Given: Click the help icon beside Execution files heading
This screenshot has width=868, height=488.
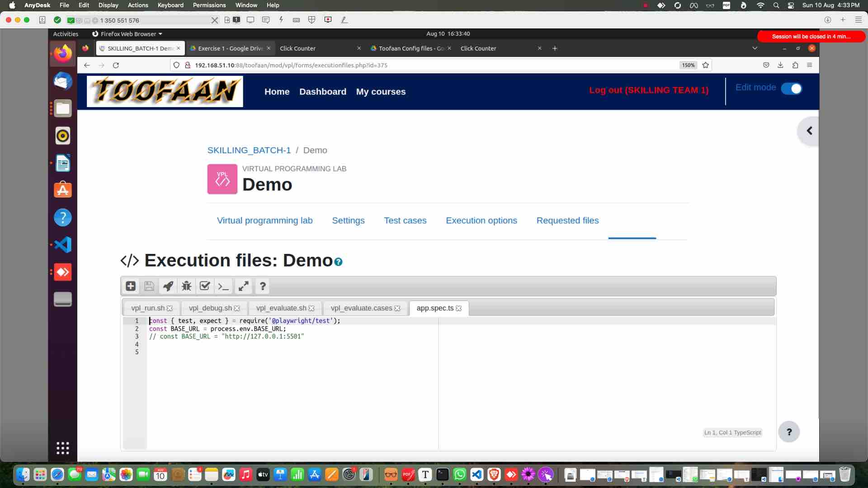Looking at the screenshot, I should pos(338,262).
